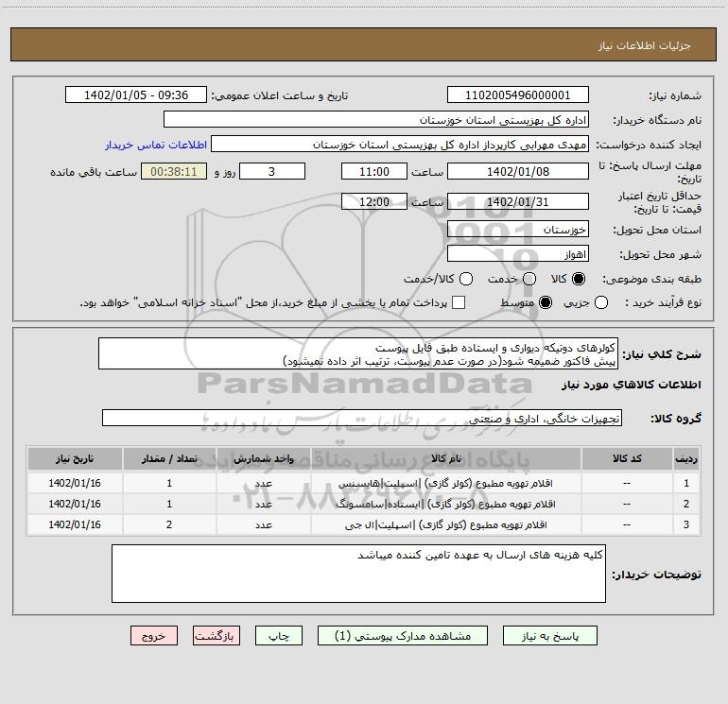The height and width of the screenshot is (704, 728).
Task: Click the item name 'اسپلیت|هایسنس' cell
Action: [445, 483]
